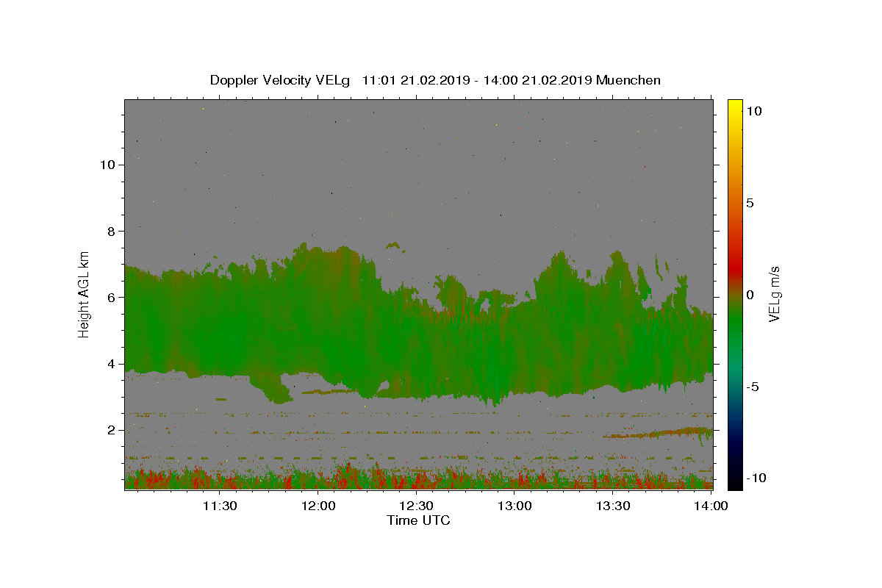Click the colorbar label '-5'
882x588 pixels.
click(753, 387)
